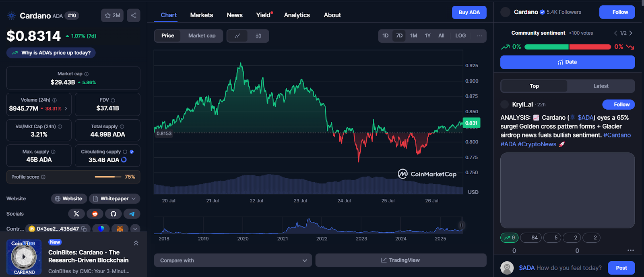Click Circulating supply info icon
The height and width of the screenshot is (277, 644).
click(125, 152)
